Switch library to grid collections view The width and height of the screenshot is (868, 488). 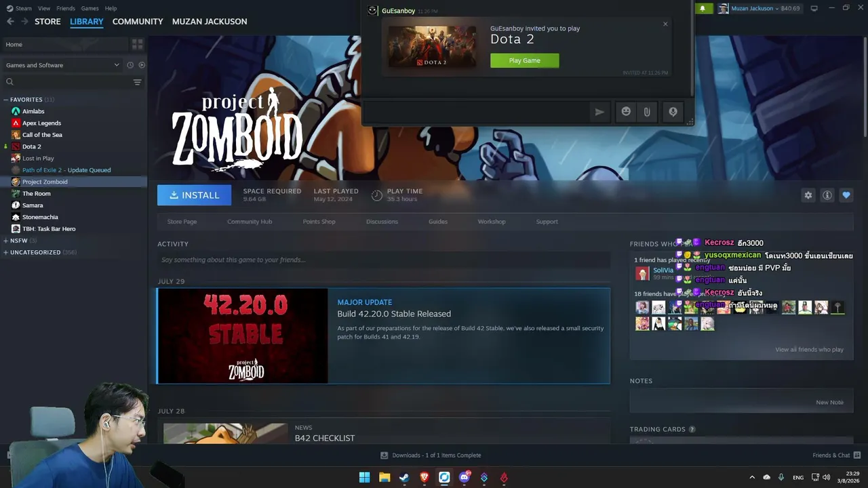pos(138,45)
